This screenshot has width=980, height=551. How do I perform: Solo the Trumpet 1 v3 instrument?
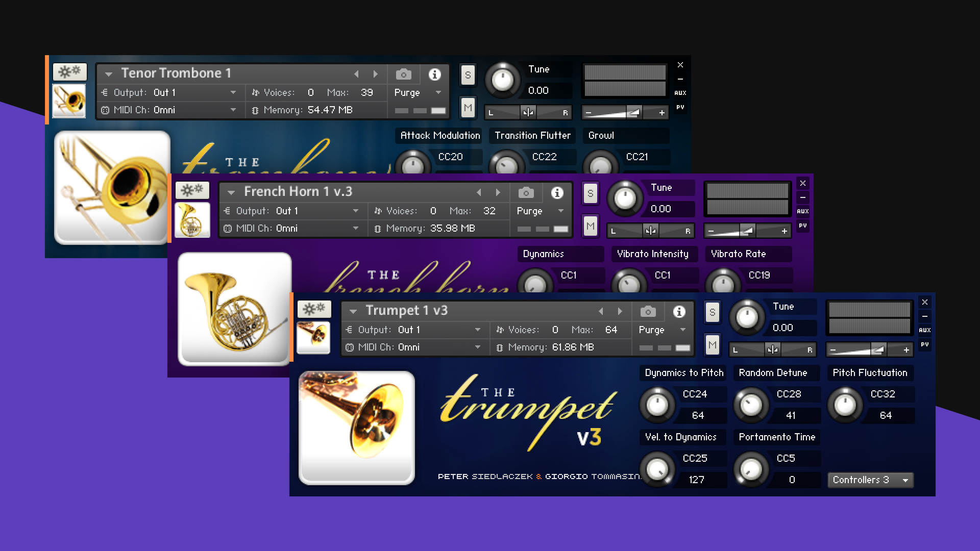point(713,312)
